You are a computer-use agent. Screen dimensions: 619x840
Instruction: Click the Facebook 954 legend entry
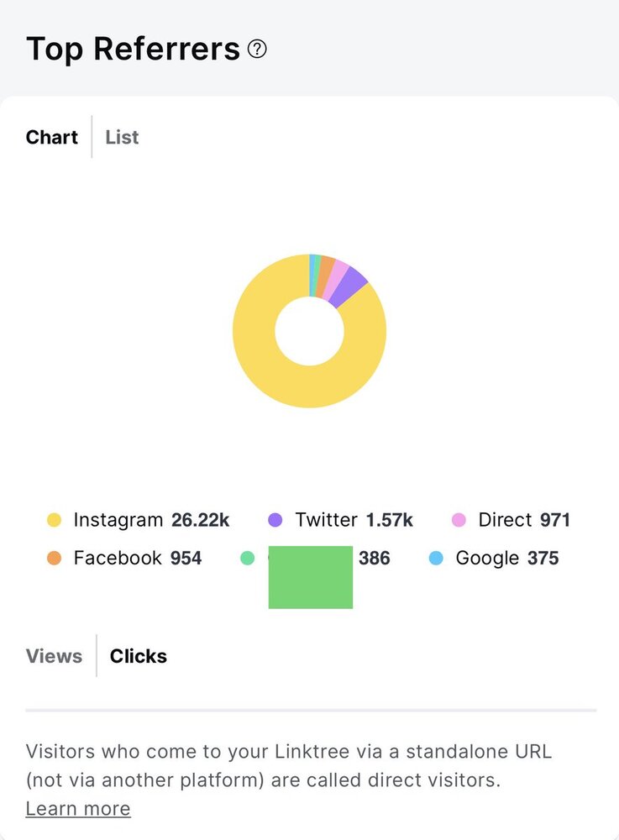138,558
